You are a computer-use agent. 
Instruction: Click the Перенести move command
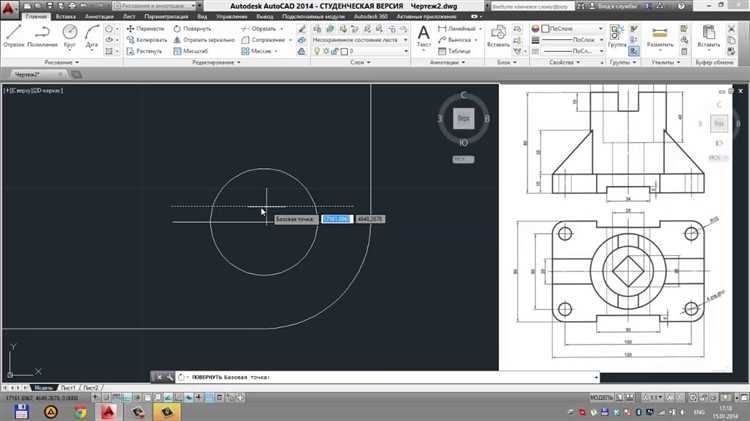point(146,29)
